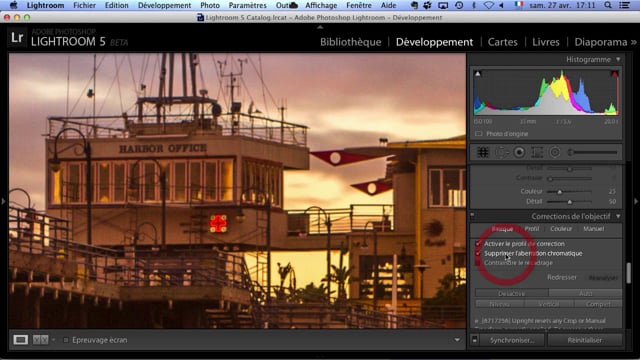Open the Aide menu
This screenshot has width=640, height=360.
(x=388, y=5)
